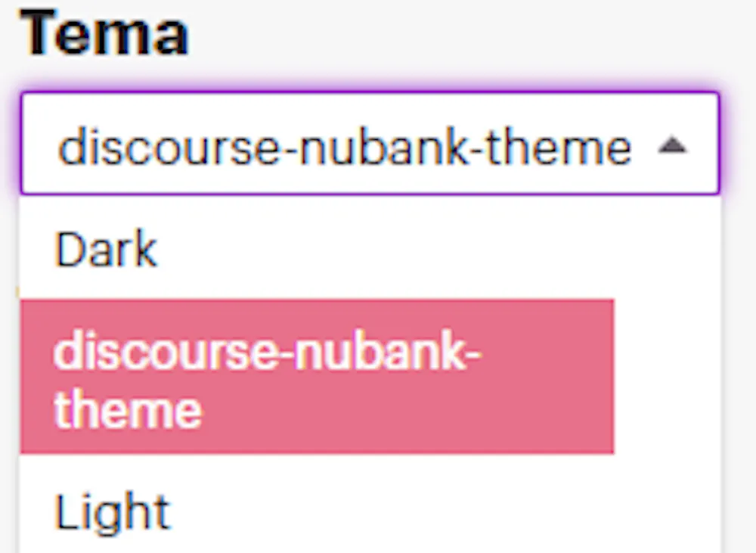Switch the theme to Dark
This screenshot has height=553, width=756.
106,250
